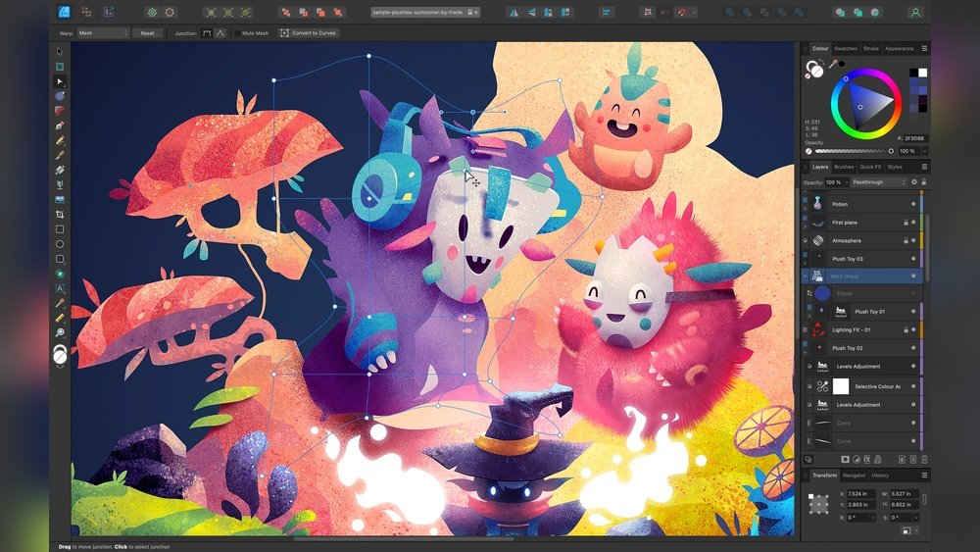Viewport: 980px width, 552px height.
Task: Select the Move tool in the left toolbar
Action: pos(60,52)
